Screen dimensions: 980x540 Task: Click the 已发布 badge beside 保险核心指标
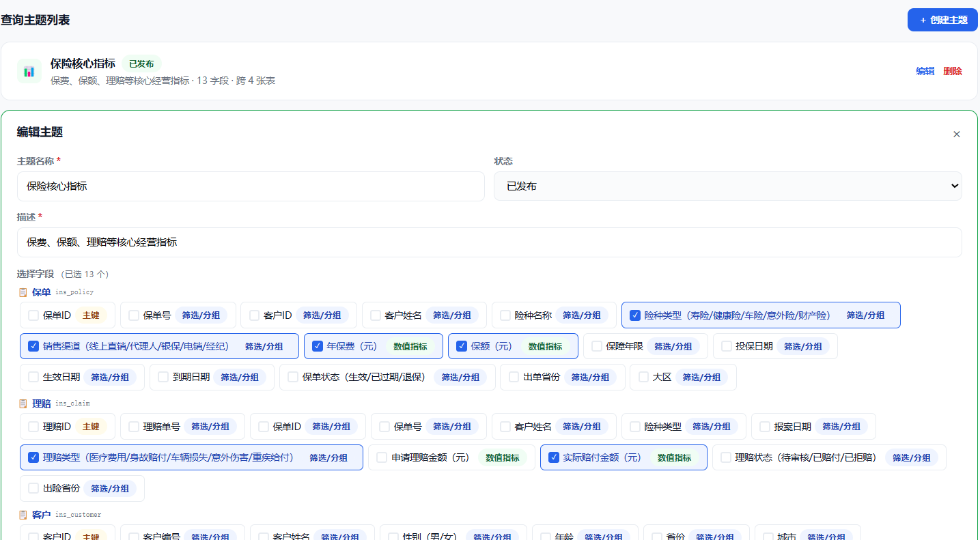(x=141, y=64)
